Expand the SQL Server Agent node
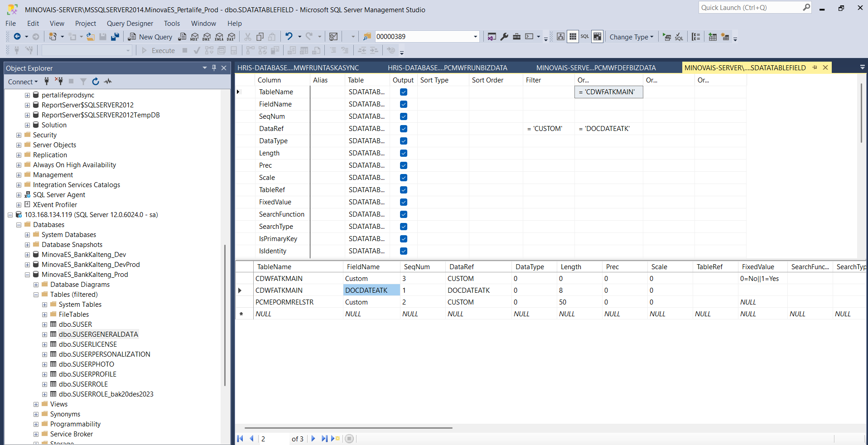Image resolution: width=868 pixels, height=445 pixels. pos(19,195)
